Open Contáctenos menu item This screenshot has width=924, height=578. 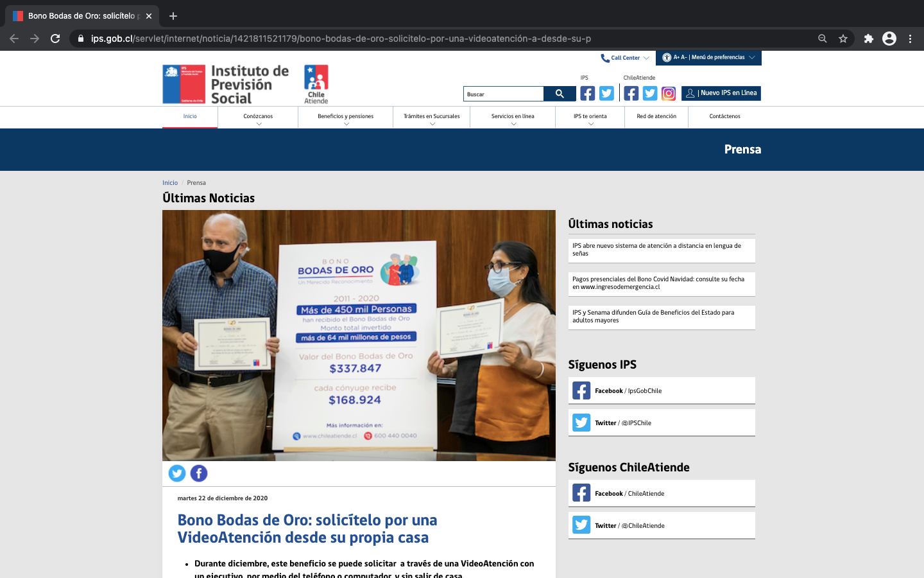[724, 117]
